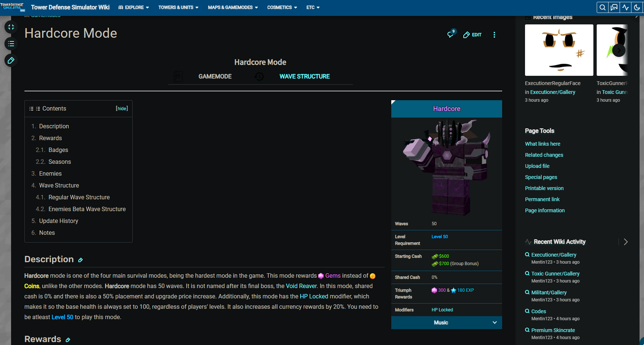The height and width of the screenshot is (345, 644).
Task: Open Level 50 link in infobox
Action: click(x=440, y=237)
